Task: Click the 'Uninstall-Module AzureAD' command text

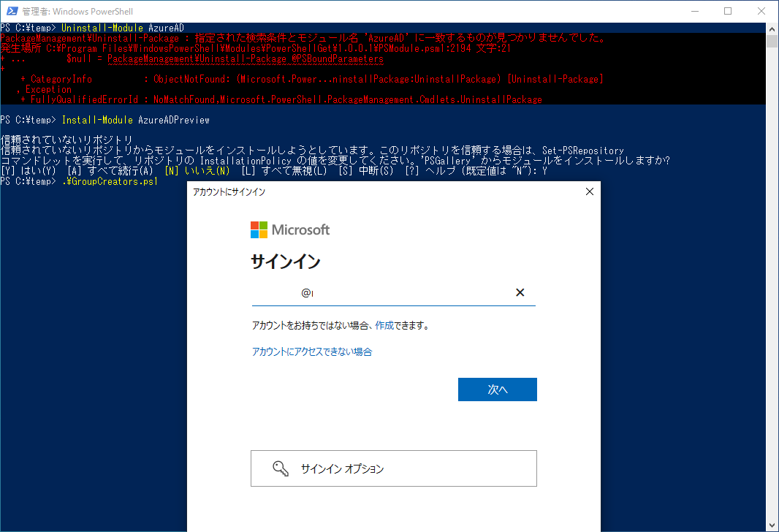Action: (122, 28)
